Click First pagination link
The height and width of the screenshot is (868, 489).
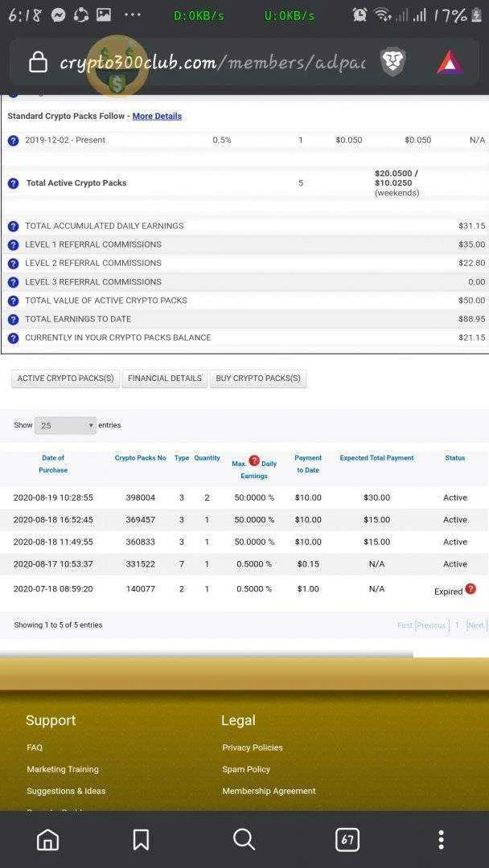coord(405,625)
